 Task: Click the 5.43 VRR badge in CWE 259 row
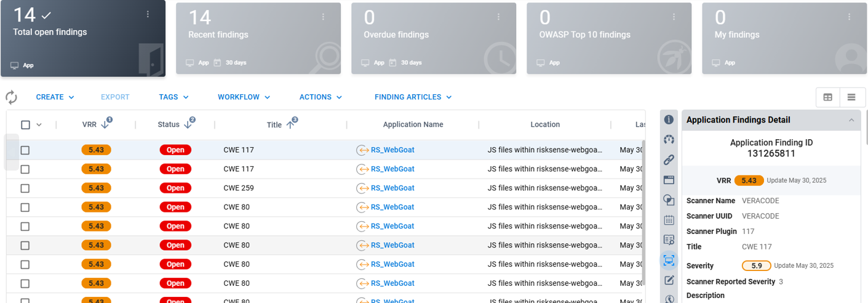(96, 188)
